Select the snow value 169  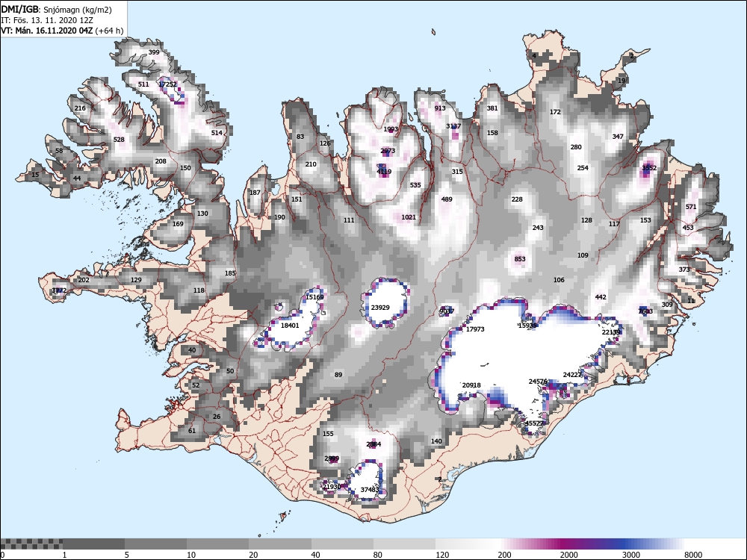click(178, 224)
